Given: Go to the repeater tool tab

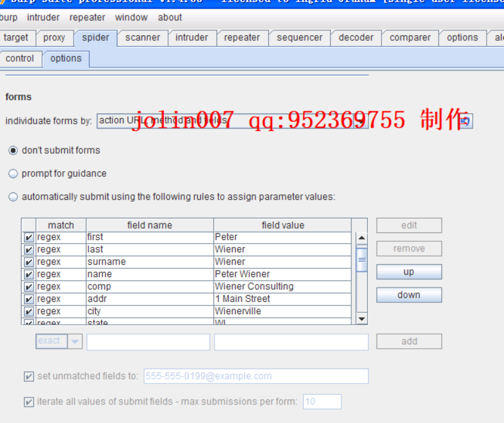Looking at the screenshot, I should pos(242,38).
